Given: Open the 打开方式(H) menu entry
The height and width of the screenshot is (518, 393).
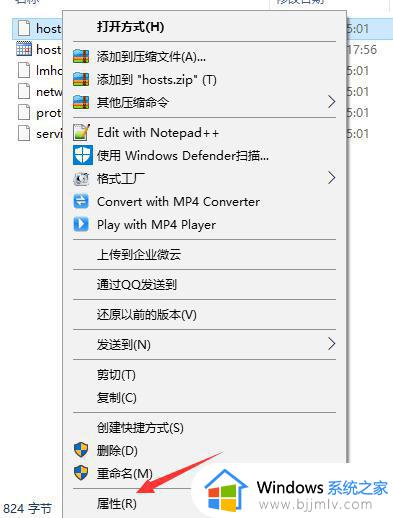Looking at the screenshot, I should (204, 27).
